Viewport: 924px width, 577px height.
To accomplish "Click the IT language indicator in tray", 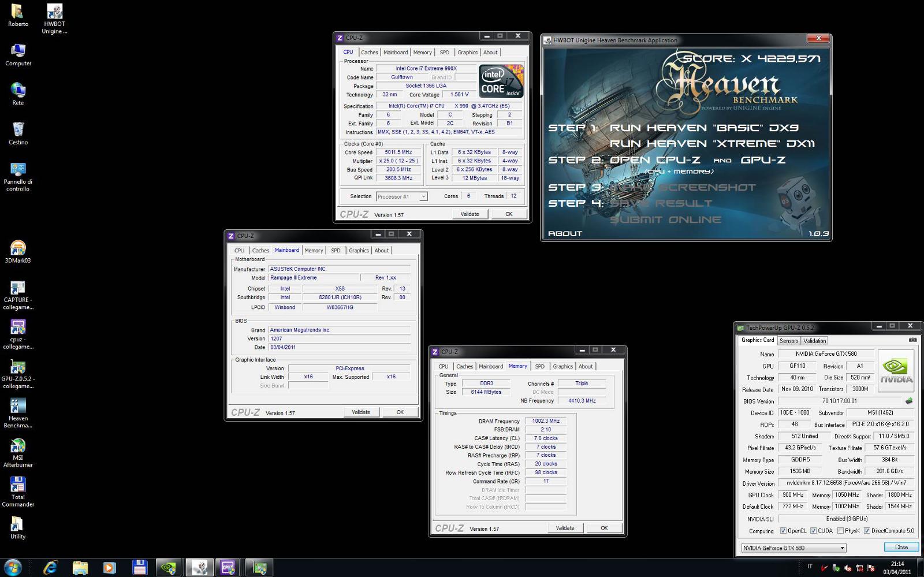I will click(810, 567).
